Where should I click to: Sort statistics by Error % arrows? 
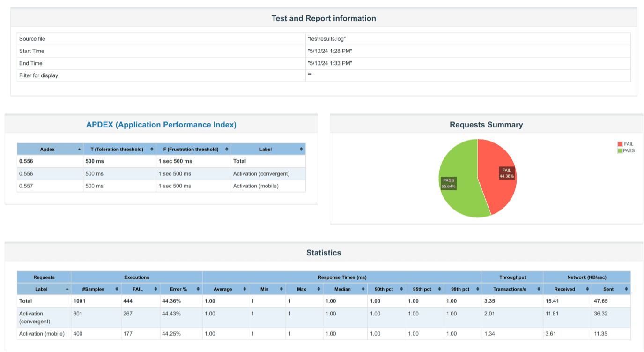[x=198, y=289]
